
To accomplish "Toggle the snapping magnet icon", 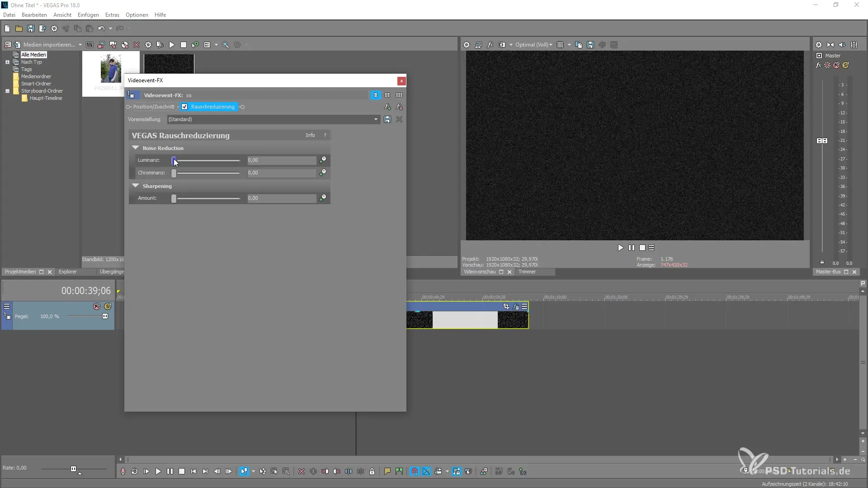I will point(415,471).
